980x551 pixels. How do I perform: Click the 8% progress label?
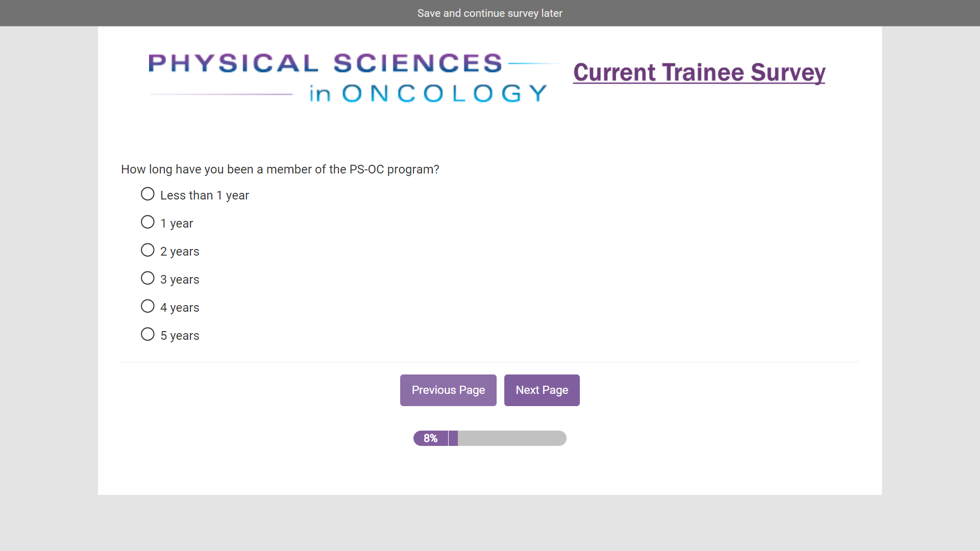coord(430,438)
